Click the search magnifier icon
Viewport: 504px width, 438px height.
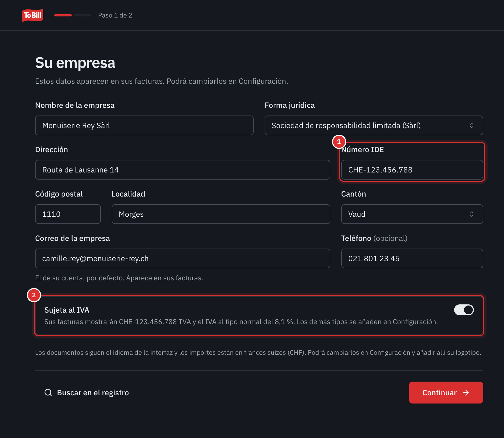click(x=48, y=393)
